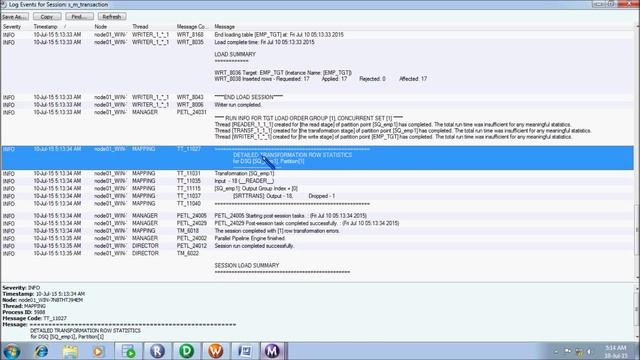Switch to Workflow Monitor M icon

pos(272,351)
